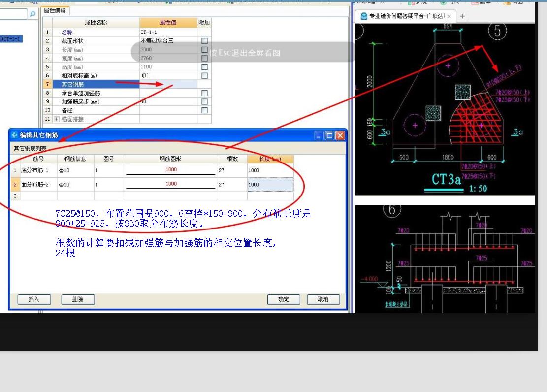Click the search magnifier icon in left panel

(32, 14)
